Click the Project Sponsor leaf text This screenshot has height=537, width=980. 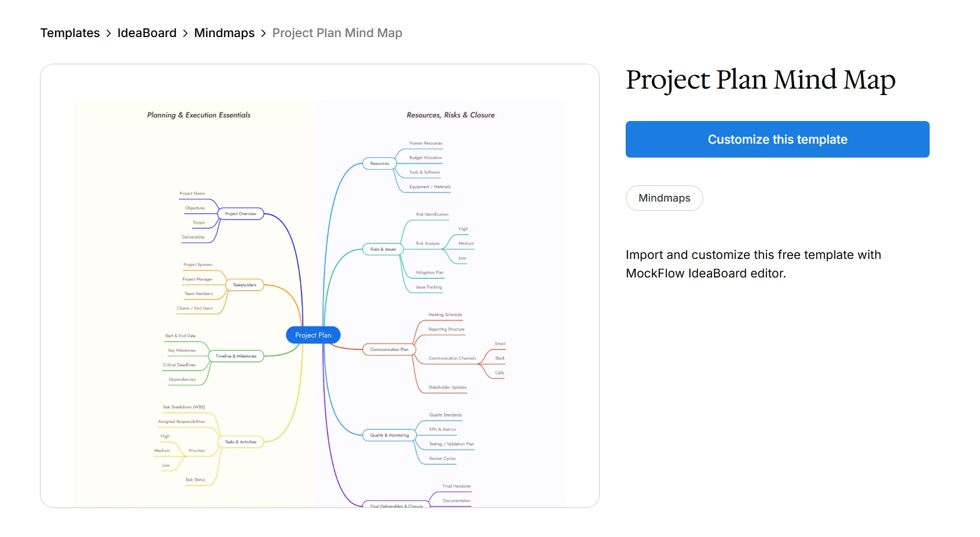point(198,265)
